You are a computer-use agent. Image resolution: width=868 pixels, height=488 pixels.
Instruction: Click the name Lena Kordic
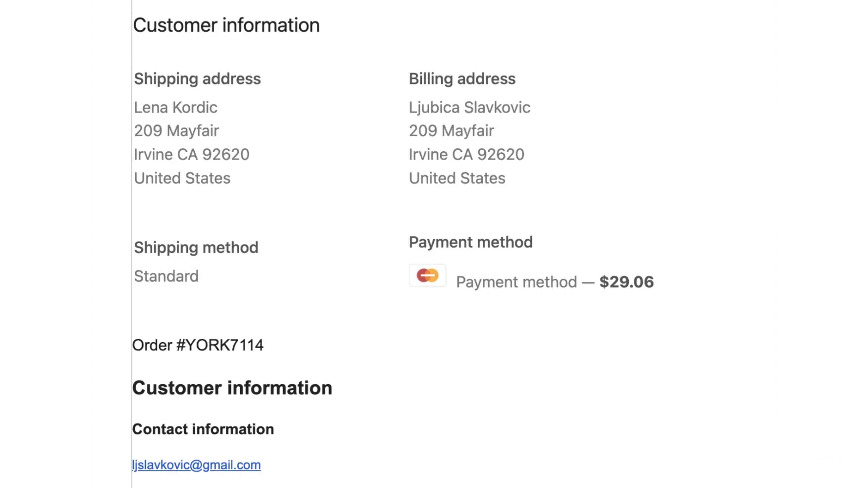coord(176,107)
